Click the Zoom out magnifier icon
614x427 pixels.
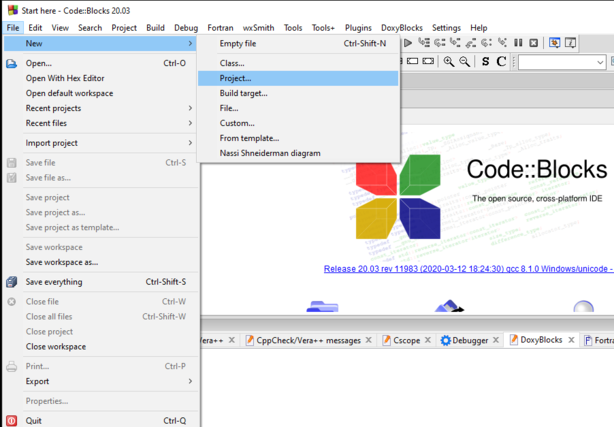tap(464, 62)
